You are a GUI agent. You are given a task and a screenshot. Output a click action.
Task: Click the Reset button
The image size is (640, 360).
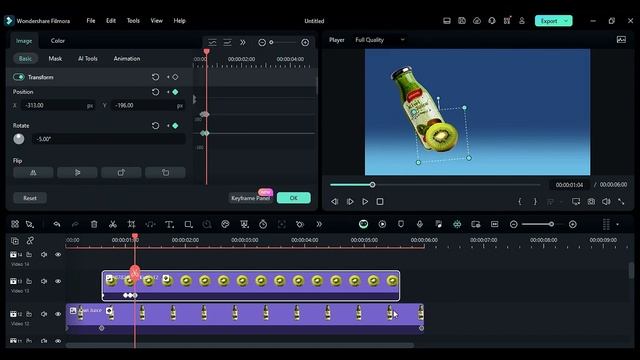(30, 198)
